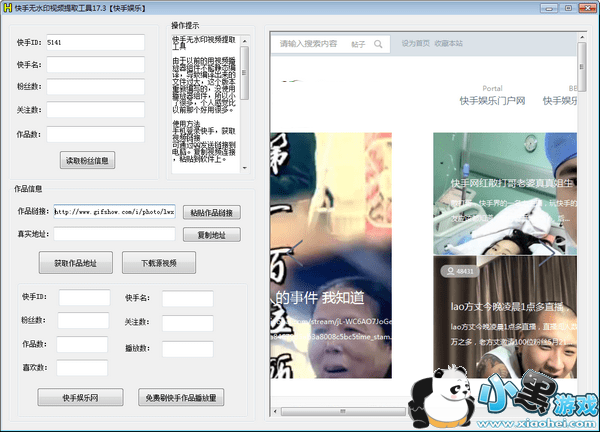Viewport: 600px width, 432px height.
Task: Focus the top 关注数 input field
Action: click(96, 110)
